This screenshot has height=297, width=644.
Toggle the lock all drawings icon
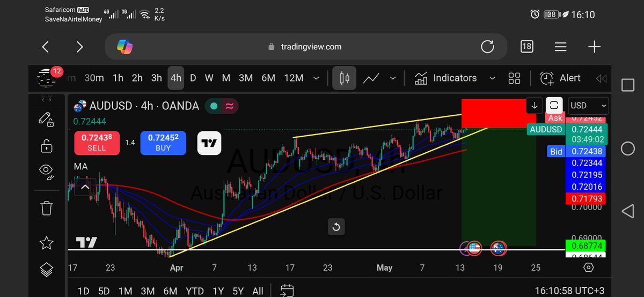[x=47, y=145]
